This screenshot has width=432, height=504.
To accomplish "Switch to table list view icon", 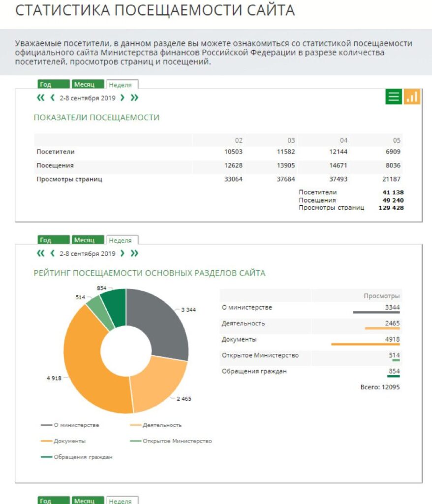I will 394,97.
